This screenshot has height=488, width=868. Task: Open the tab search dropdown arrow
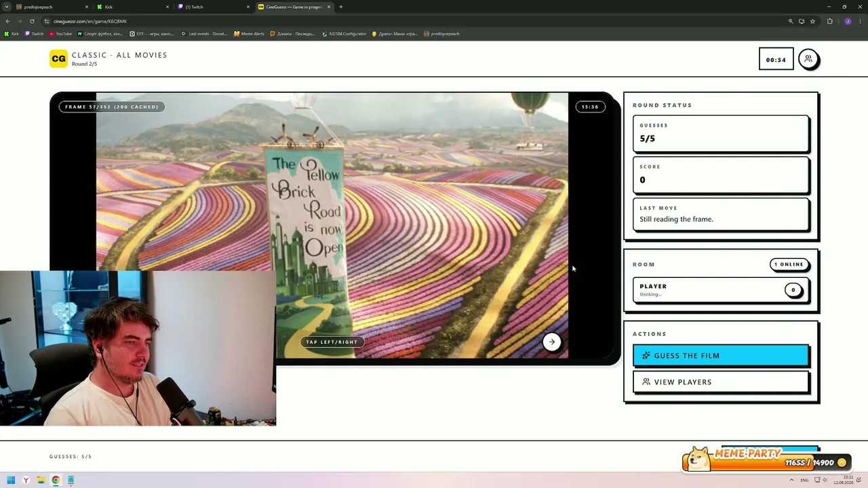(x=7, y=7)
